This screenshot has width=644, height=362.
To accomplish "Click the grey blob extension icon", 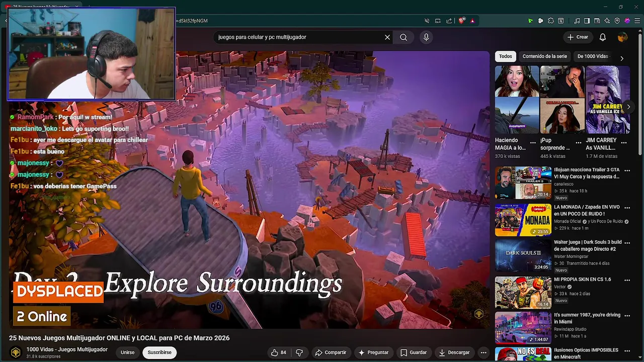I will [x=540, y=21].
